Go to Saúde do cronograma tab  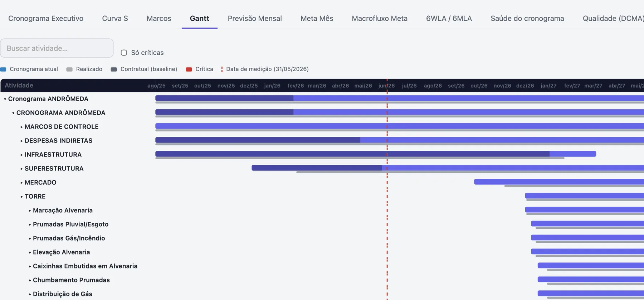coord(527,18)
